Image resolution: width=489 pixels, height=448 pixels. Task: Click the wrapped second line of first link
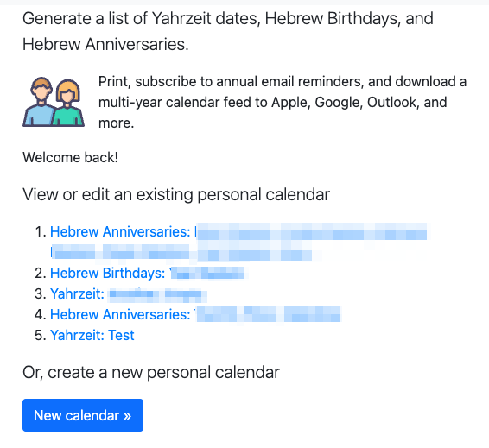pos(181,252)
